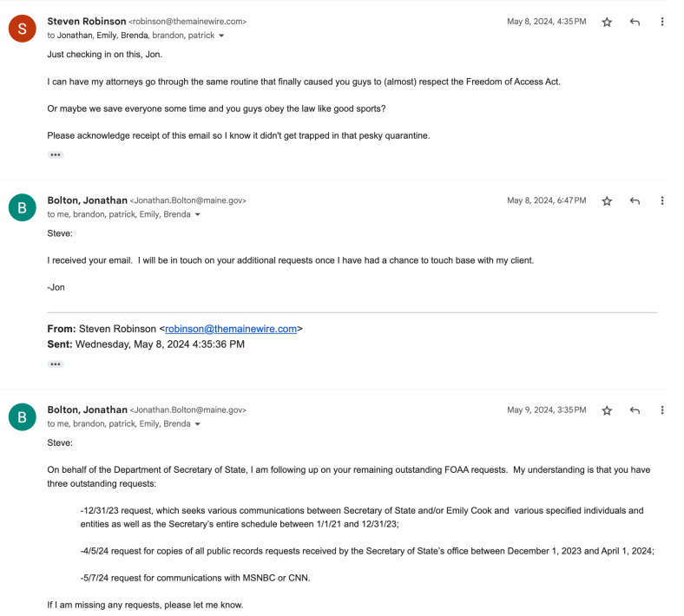Expand recipient details on Steven Robinson's email
The width and height of the screenshot is (684, 616).
click(x=222, y=36)
